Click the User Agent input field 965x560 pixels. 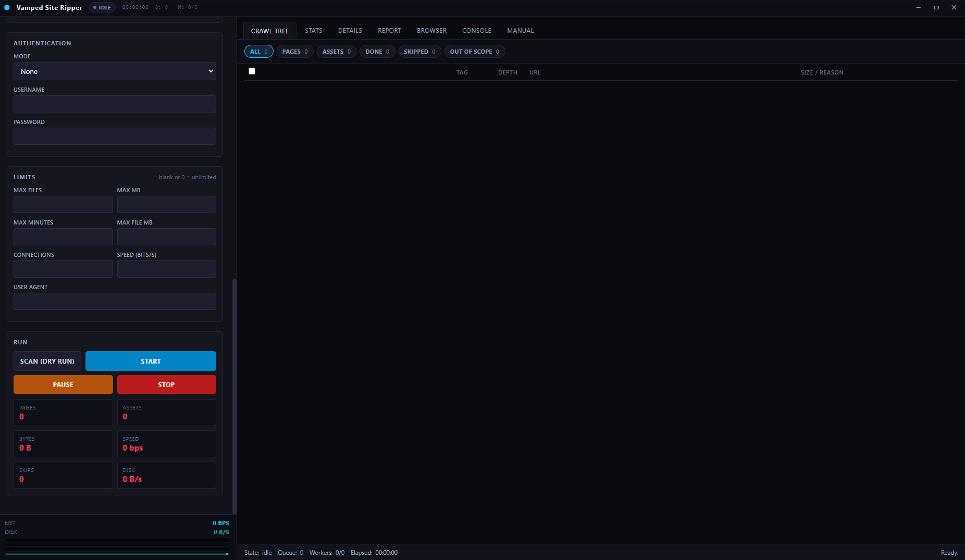click(x=115, y=301)
